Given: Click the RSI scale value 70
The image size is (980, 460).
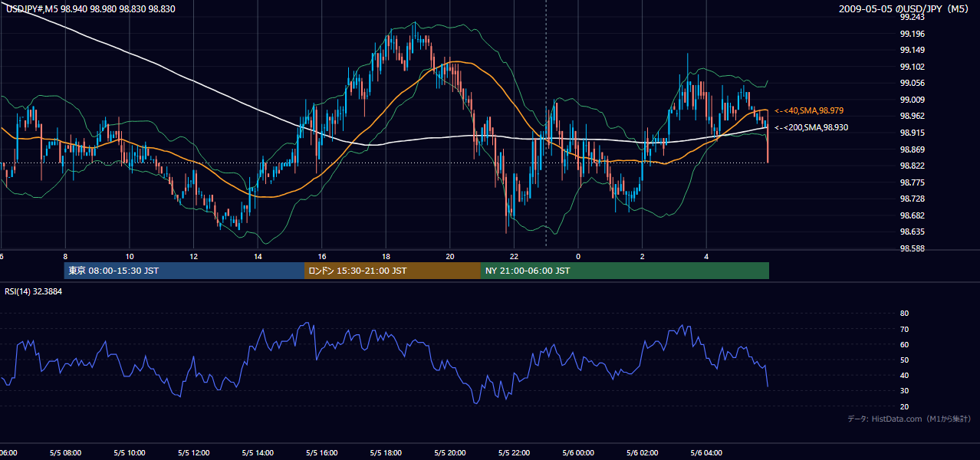Looking at the screenshot, I should pyautogui.click(x=904, y=329).
